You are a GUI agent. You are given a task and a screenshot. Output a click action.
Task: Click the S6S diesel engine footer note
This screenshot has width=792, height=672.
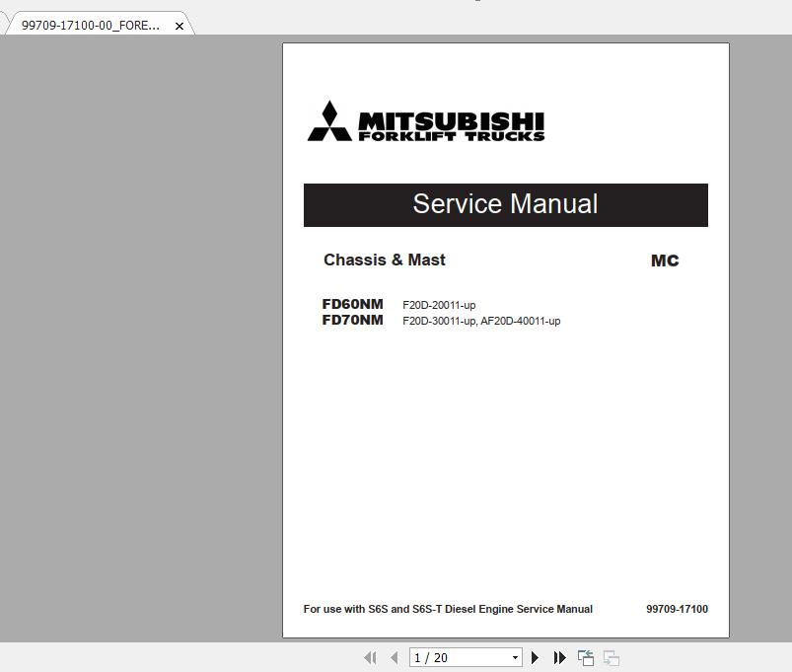coord(448,609)
